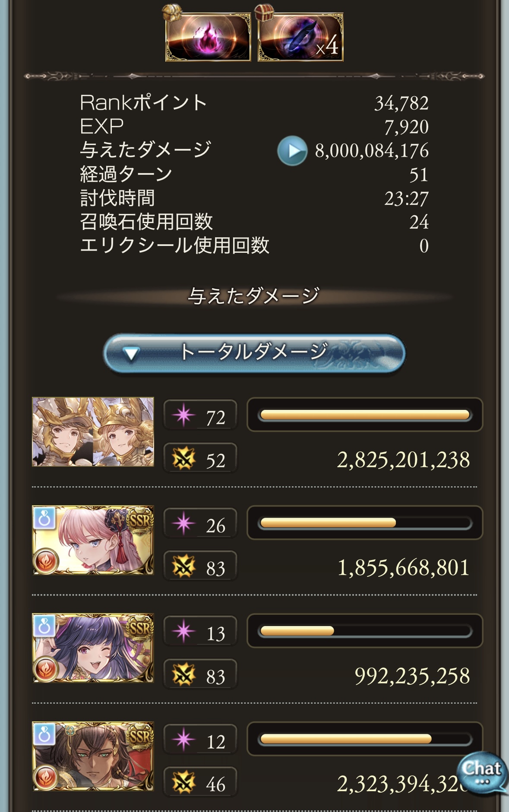Open the dark feather x4 loot item
Viewport: 509px width, 812px height.
300,37
